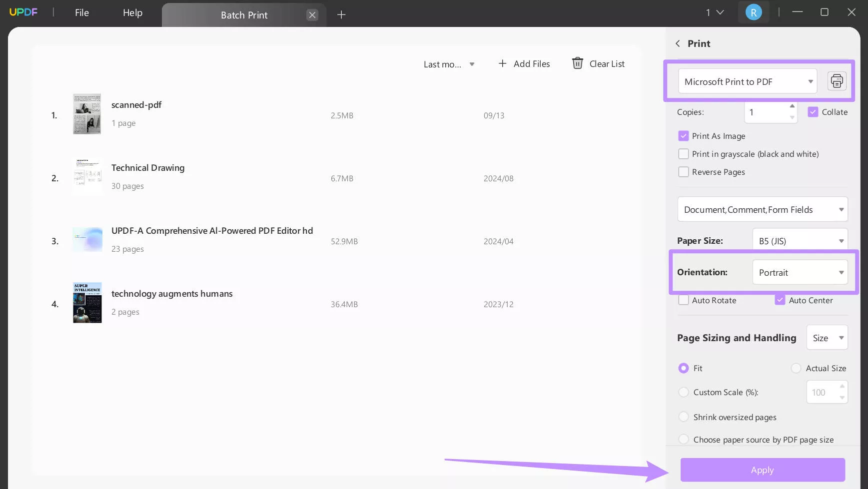The width and height of the screenshot is (868, 489).
Task: Click the UPDF logo
Action: (x=23, y=12)
